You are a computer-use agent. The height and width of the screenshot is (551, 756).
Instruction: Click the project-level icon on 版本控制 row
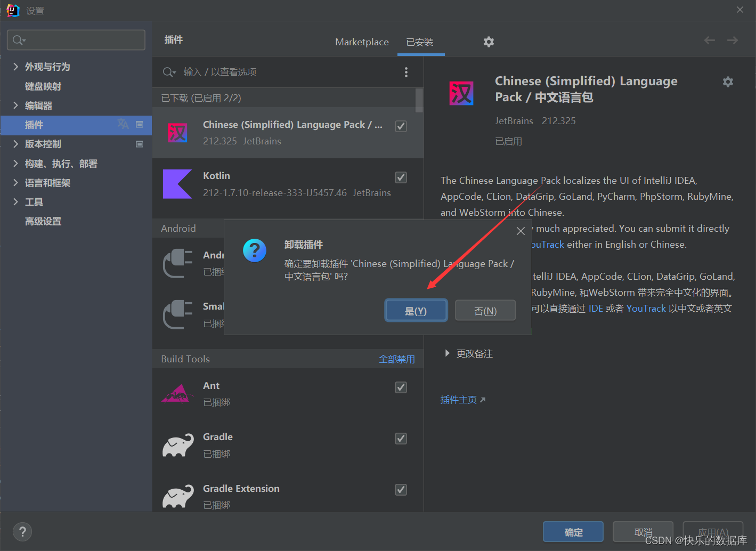[140, 144]
